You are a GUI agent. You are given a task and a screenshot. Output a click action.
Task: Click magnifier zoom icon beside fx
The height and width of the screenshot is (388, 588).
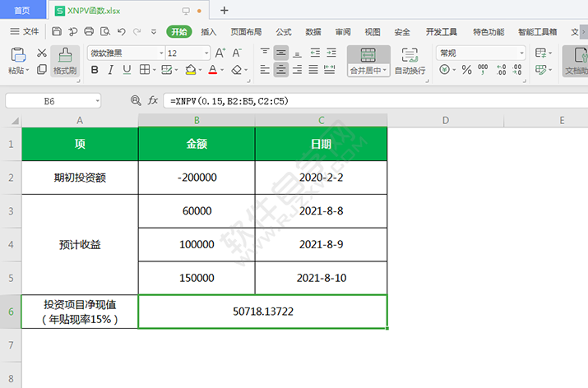click(136, 100)
